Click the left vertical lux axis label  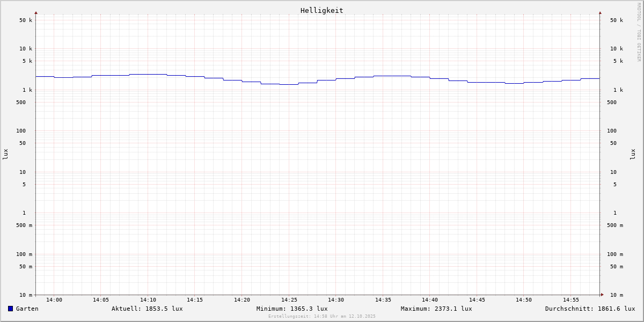(x=5, y=154)
